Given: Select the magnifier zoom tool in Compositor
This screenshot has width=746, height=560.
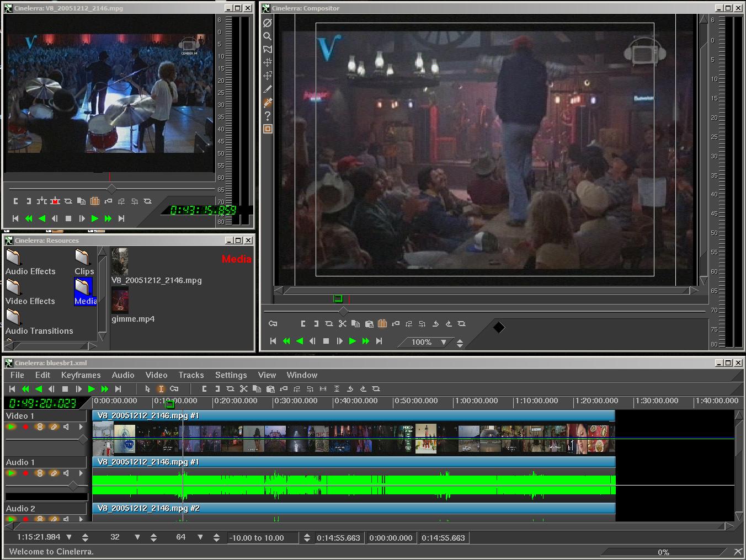Looking at the screenshot, I should [268, 36].
